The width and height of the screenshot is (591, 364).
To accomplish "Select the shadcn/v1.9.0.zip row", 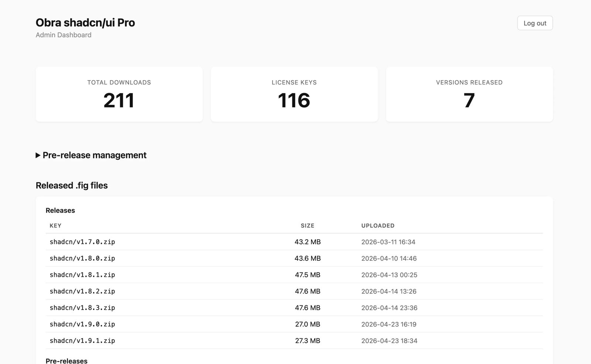I will tap(294, 324).
